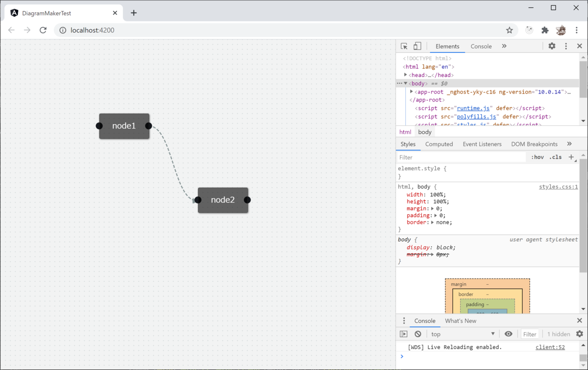Screen dimensions: 588x370
Task: Open a new browser tab with plus
Action: (134, 13)
